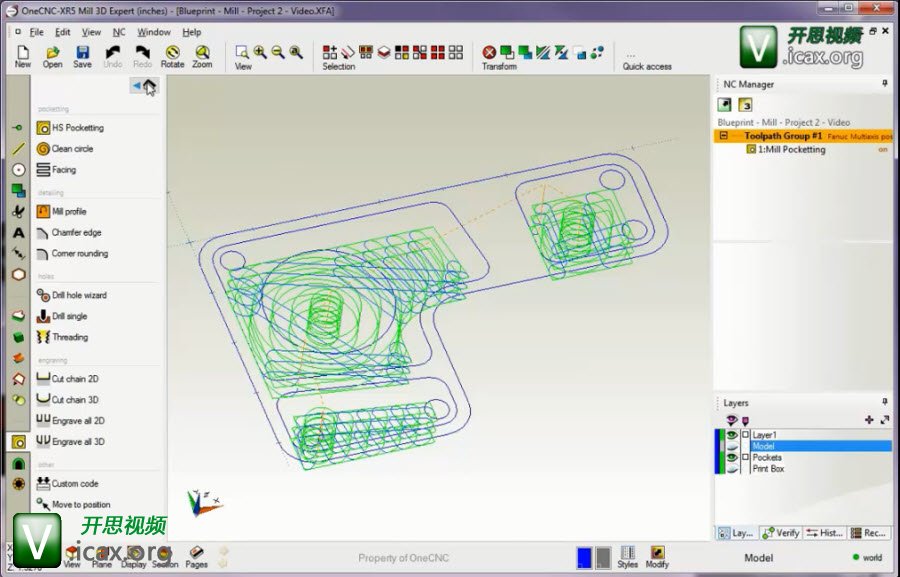900x577 pixels.
Task: Pin the NC Manager panel
Action: click(885, 84)
